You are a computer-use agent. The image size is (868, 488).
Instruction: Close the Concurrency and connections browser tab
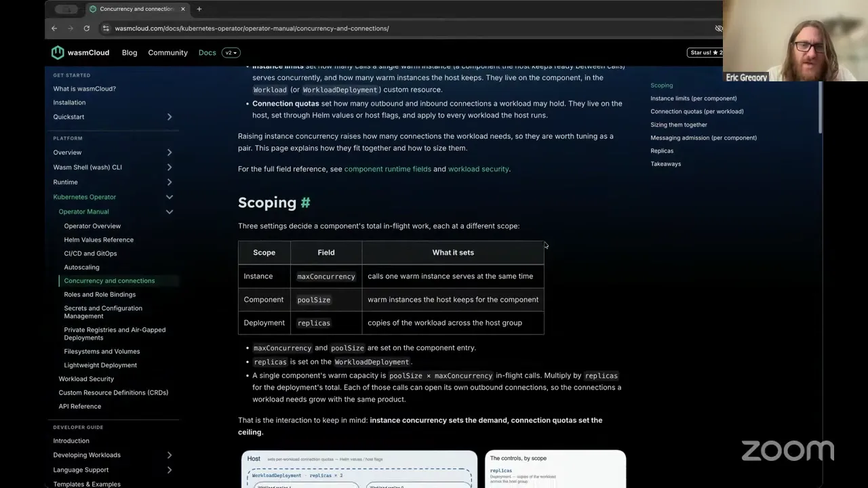point(182,9)
